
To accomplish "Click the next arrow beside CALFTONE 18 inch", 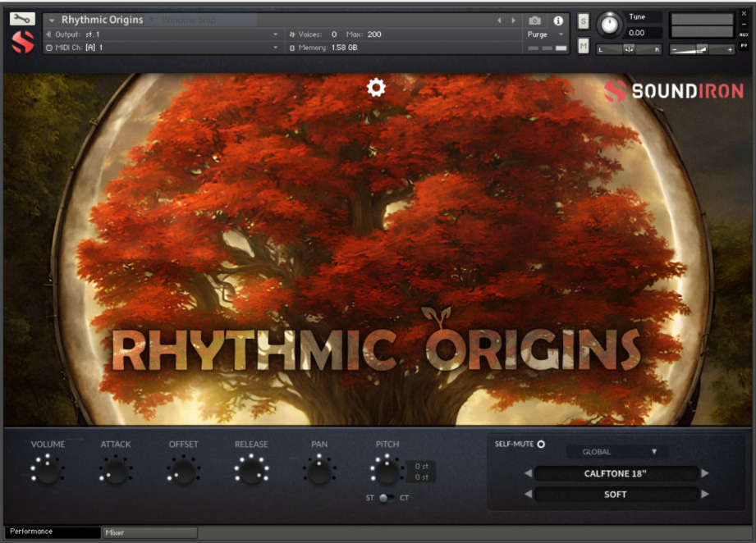I will point(706,473).
